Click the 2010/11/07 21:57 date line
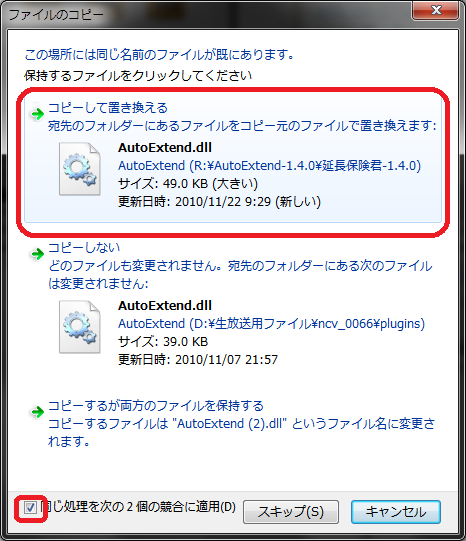 click(x=198, y=360)
